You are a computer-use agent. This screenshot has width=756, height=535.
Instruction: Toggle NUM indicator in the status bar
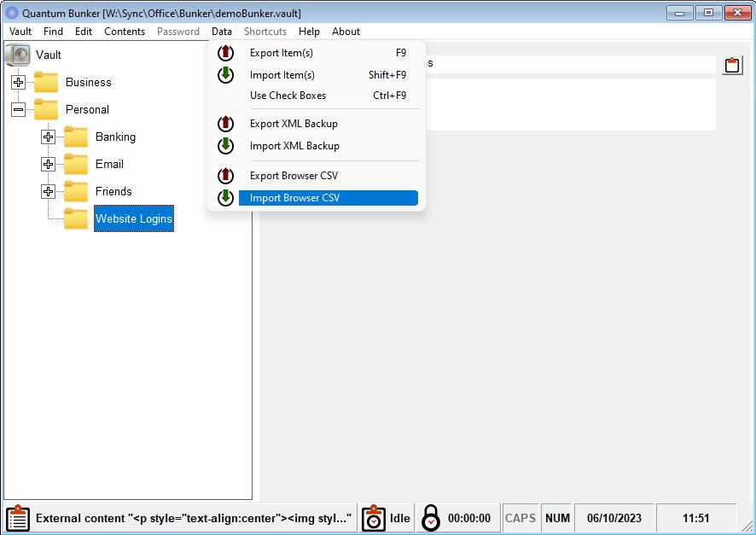pyautogui.click(x=556, y=517)
